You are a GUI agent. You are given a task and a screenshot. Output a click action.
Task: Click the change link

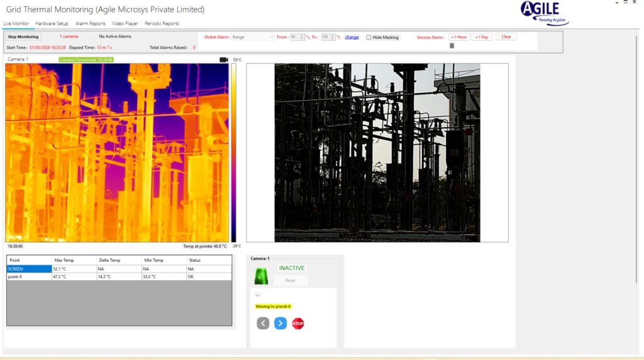coord(352,37)
